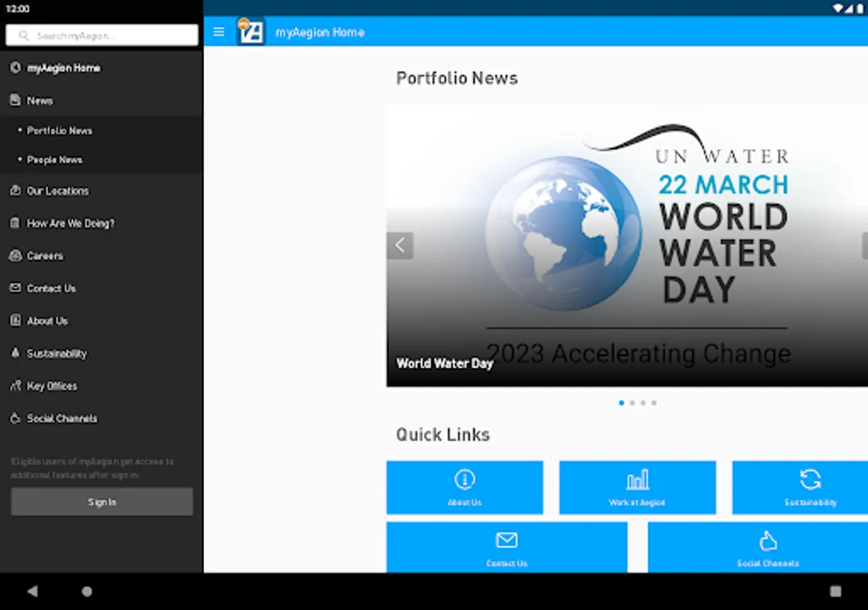This screenshot has height=610, width=868.
Task: Tap the Android recent apps square button
Action: tap(835, 591)
